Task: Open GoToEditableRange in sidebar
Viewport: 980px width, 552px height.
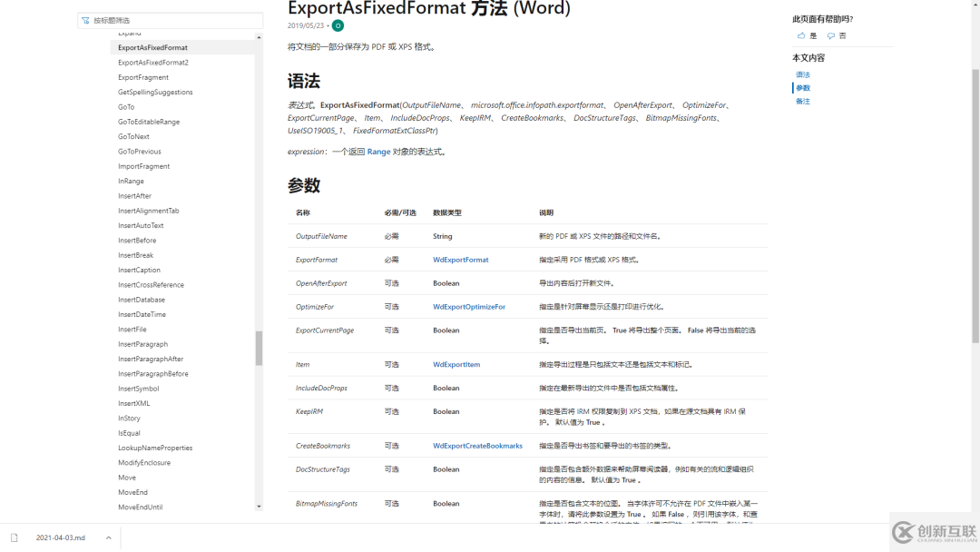Action: 149,122
